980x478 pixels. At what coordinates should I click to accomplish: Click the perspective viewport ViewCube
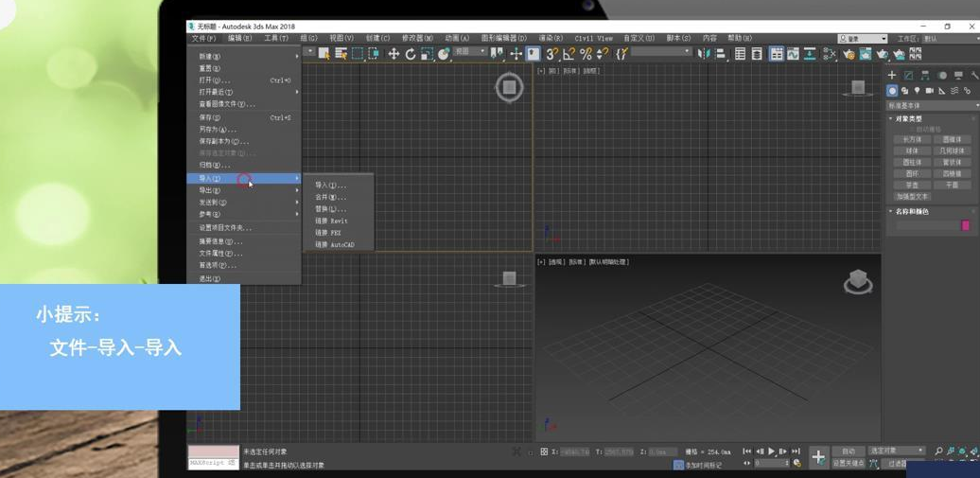pos(858,281)
